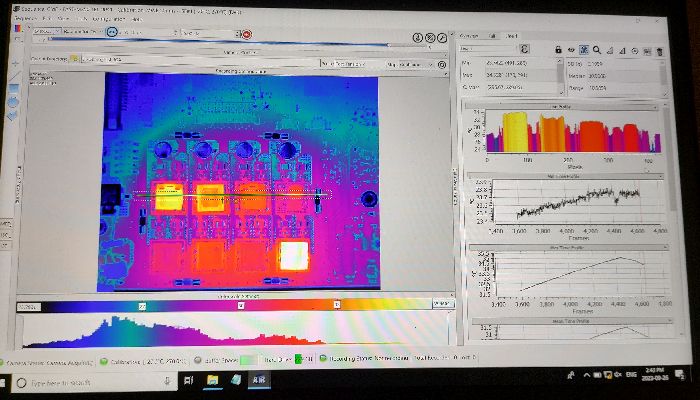700x400 pixels.
Task: Click the Line Profile colored chart
Action: pyautogui.click(x=573, y=132)
